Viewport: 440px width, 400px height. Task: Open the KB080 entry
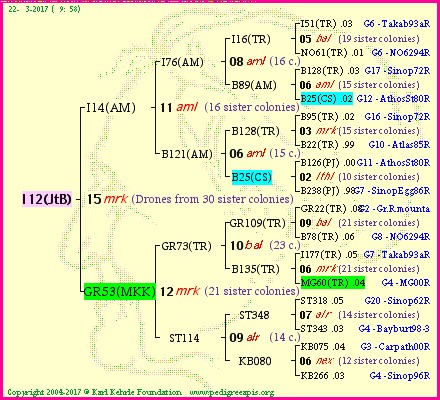coord(255,361)
